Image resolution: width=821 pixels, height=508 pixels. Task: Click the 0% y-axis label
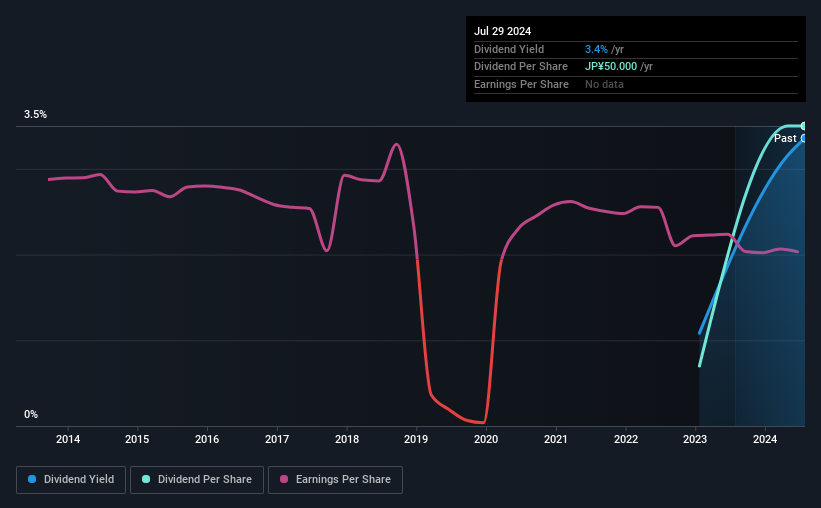(x=31, y=414)
